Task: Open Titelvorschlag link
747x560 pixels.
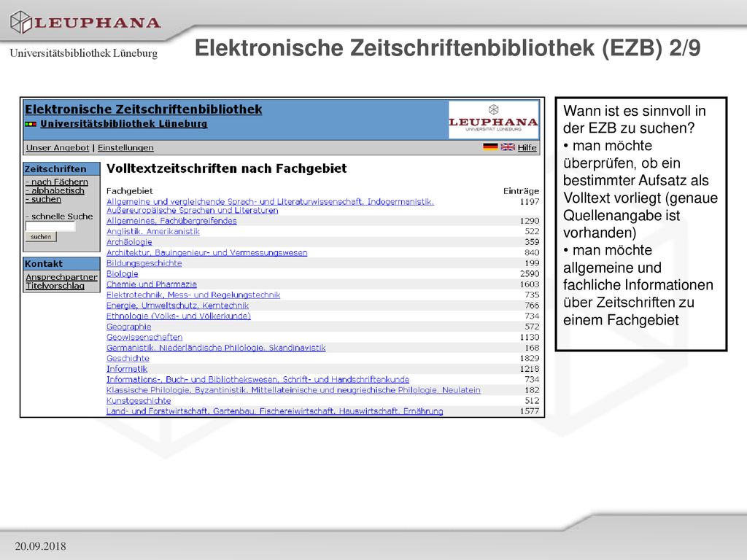Action: tap(55, 286)
